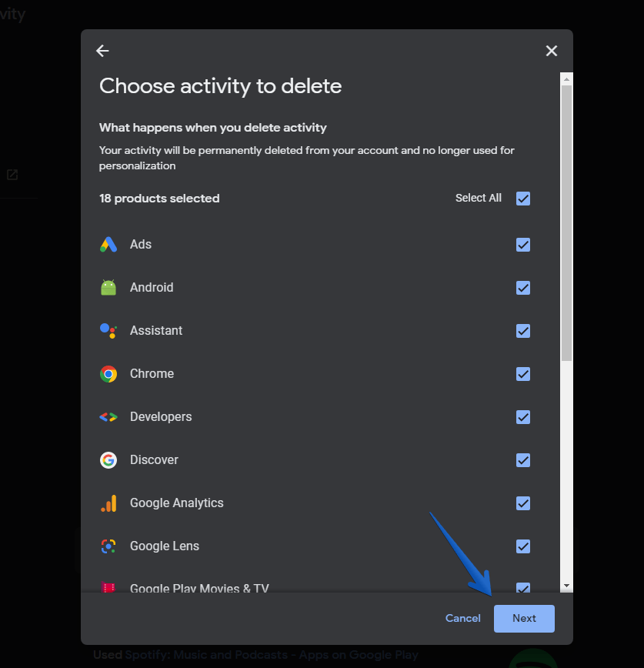Click the Cancel button
This screenshot has height=668, width=644.
[x=462, y=619]
